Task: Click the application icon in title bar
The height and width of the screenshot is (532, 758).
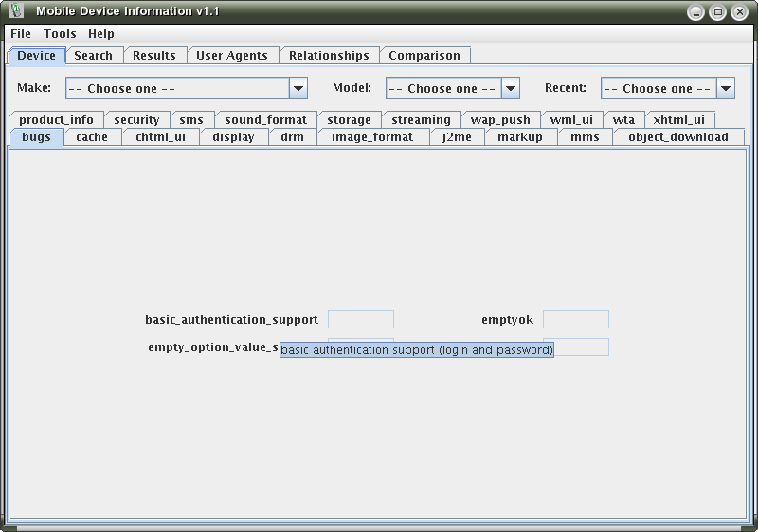Action: pyautogui.click(x=16, y=11)
